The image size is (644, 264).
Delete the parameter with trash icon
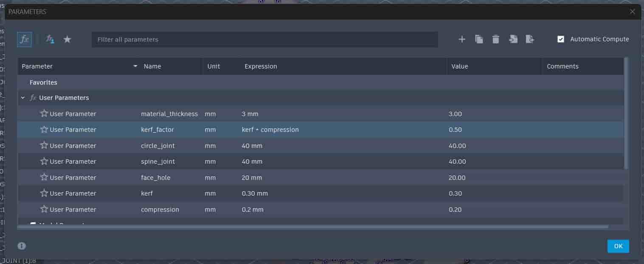[495, 40]
